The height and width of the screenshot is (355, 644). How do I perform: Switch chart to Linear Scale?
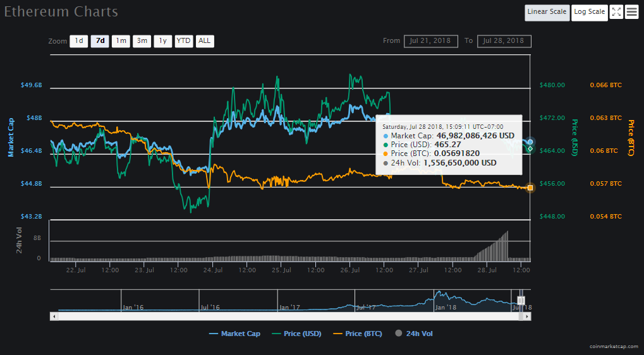coord(547,12)
